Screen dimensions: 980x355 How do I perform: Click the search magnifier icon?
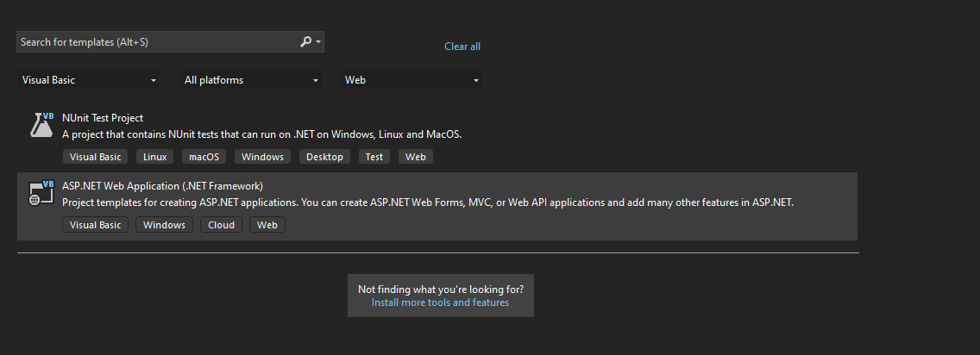305,41
